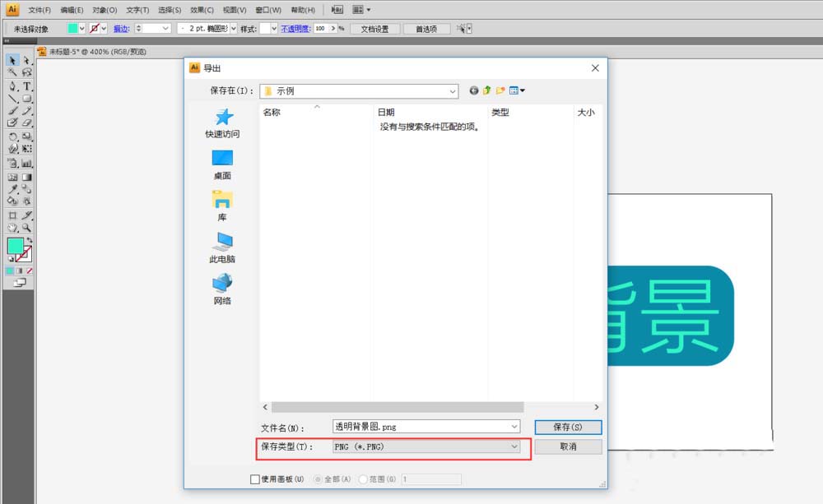Screen dimensions: 823x504
Task: Choose the Magic Wand tool
Action: click(x=11, y=72)
